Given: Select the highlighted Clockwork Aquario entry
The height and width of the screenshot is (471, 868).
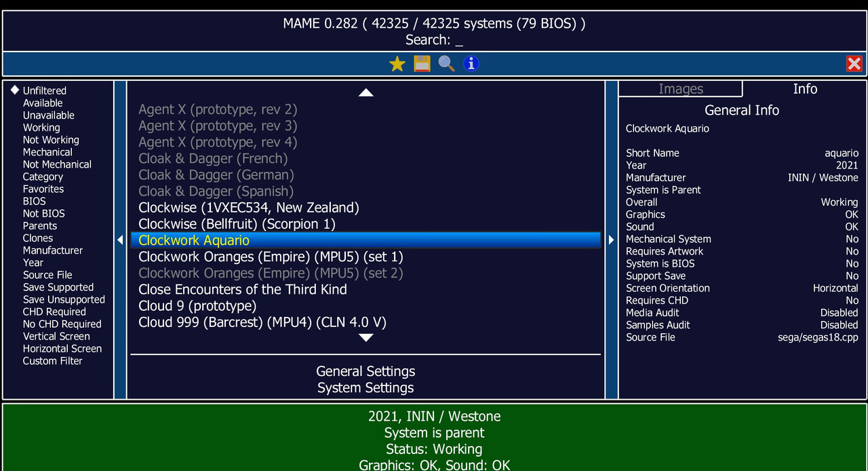Looking at the screenshot, I should [x=366, y=240].
